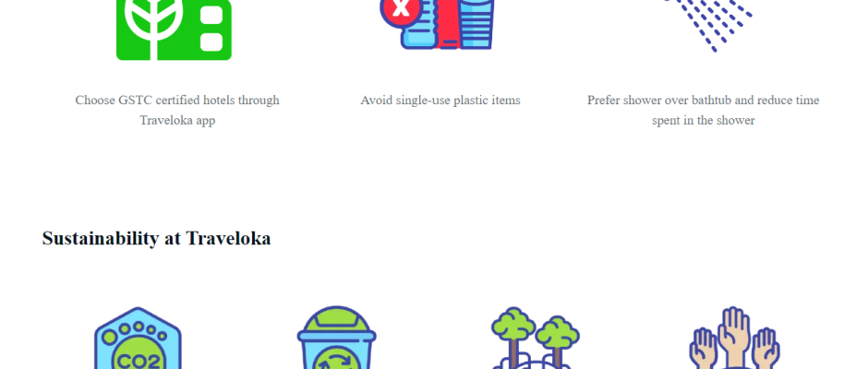Click the red bottle in plastics icon
Viewport: 868px width, 369px height.
(448, 24)
